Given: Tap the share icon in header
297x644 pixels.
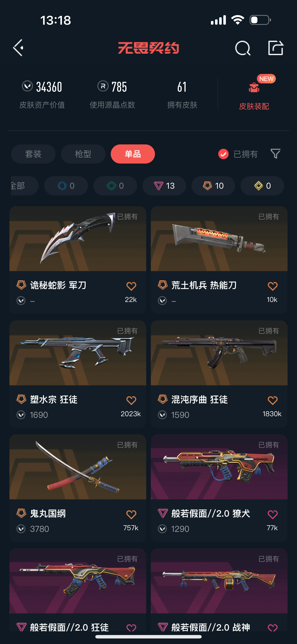Looking at the screenshot, I should (x=276, y=47).
